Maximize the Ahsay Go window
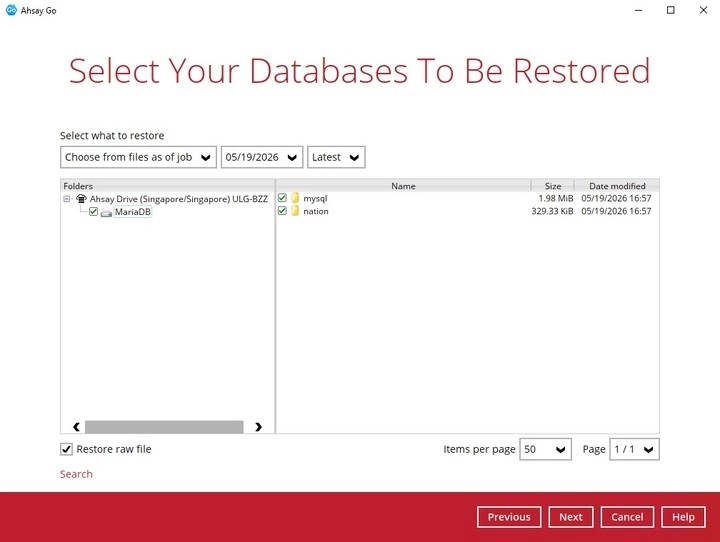 670,10
